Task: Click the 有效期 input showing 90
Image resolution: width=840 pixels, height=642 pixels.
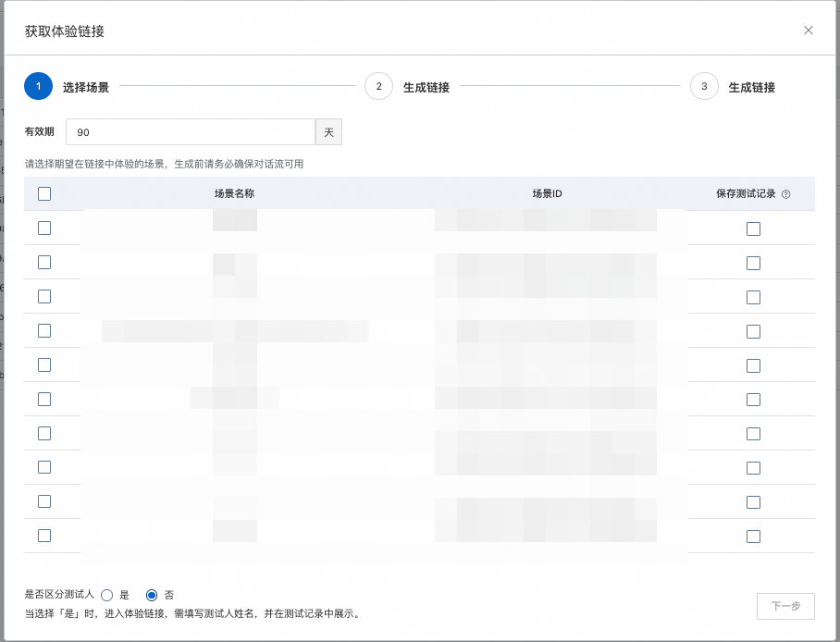Action: click(191, 132)
